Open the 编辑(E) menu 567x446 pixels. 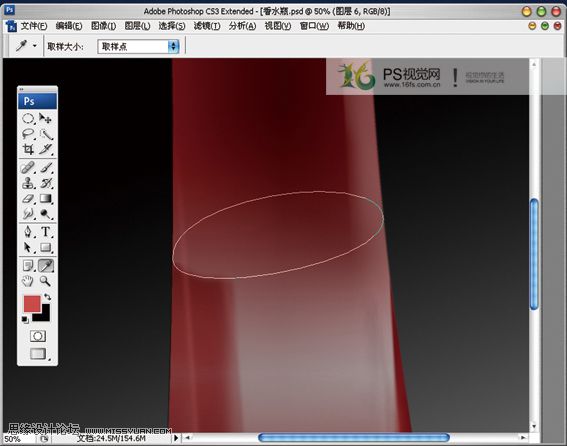tap(69, 26)
